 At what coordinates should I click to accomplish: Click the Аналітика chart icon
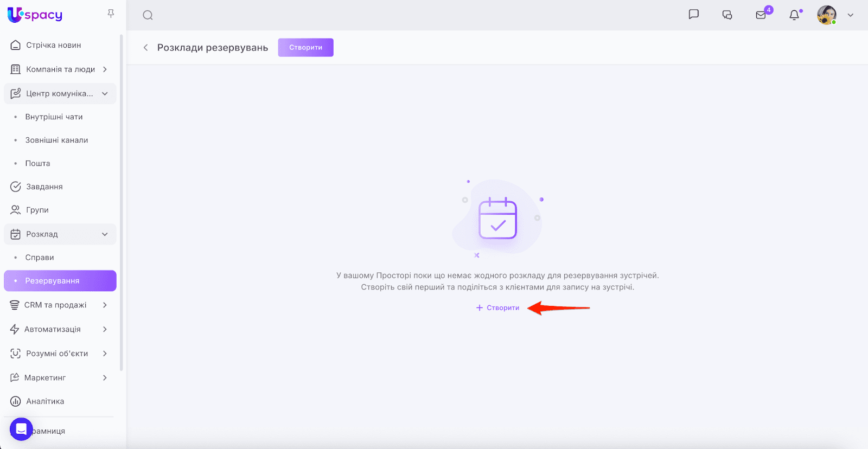(x=16, y=401)
